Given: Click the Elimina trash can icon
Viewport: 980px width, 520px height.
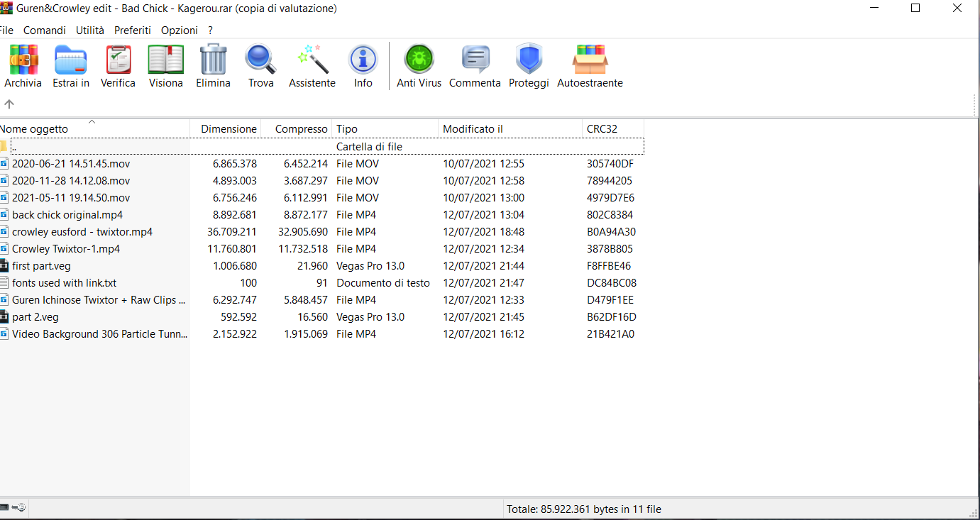Looking at the screenshot, I should coord(214,60).
